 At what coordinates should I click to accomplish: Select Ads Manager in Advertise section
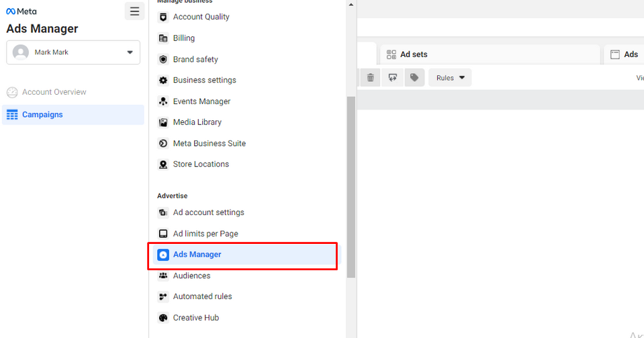point(197,255)
